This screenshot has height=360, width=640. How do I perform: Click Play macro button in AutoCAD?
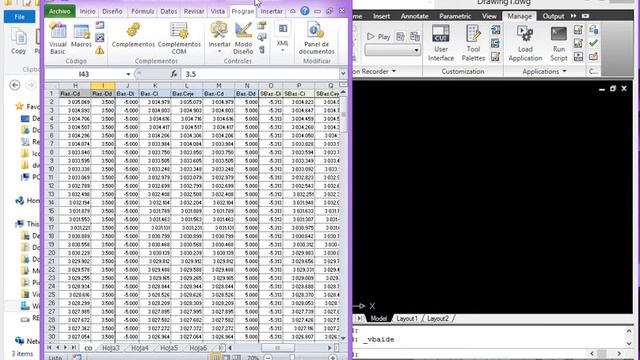378,37
